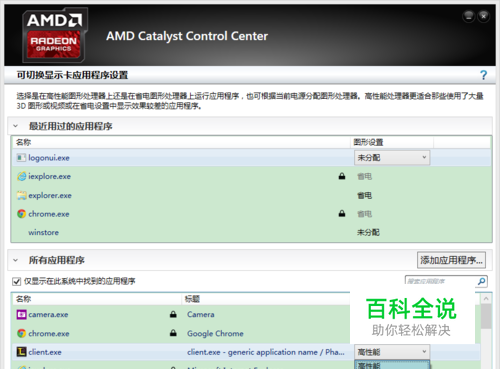Screen dimensions: 500x369
Task: Click the AMD Radeon Graphics logo
Action: pos(54,35)
